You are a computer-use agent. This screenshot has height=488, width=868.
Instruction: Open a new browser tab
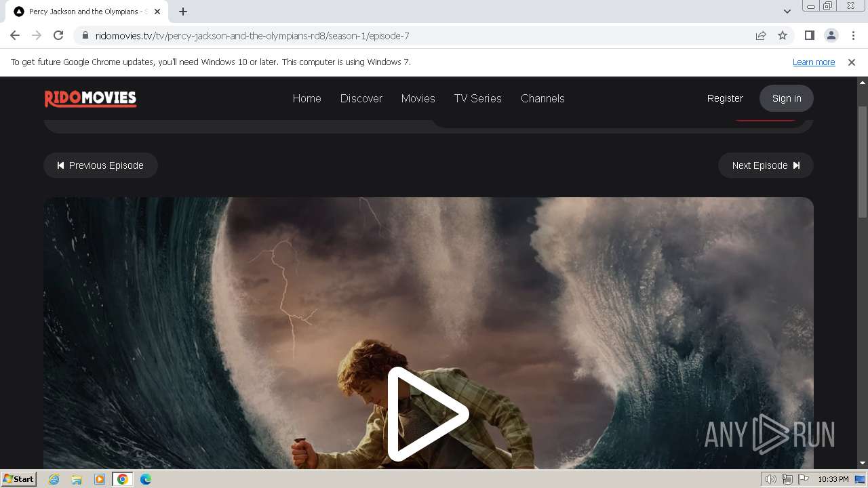183,12
